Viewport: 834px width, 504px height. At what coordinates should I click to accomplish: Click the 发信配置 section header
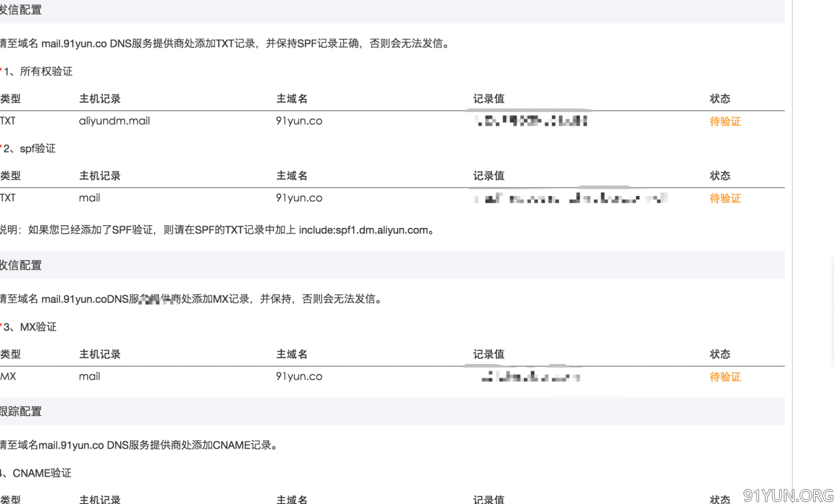(x=21, y=10)
